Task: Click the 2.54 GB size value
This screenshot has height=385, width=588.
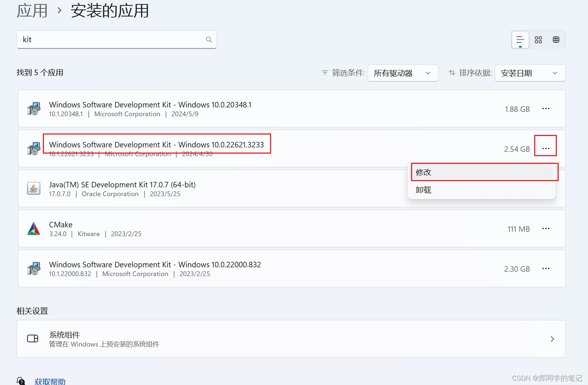Action: coord(517,149)
